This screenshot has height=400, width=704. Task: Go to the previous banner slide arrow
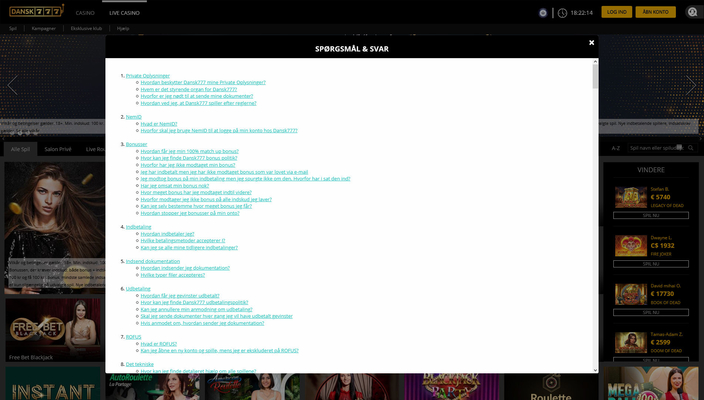(x=13, y=85)
